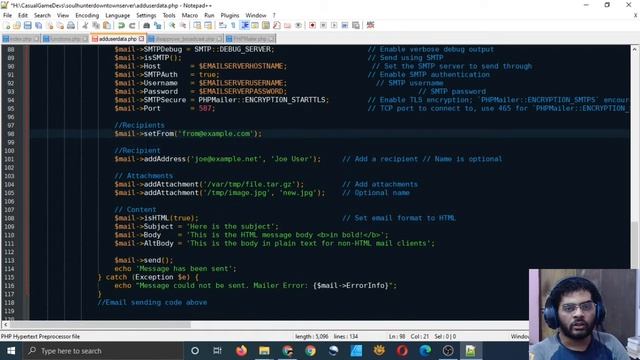Click the 'Ln : 98' status bar entry
640x360 pixels.
397,336
